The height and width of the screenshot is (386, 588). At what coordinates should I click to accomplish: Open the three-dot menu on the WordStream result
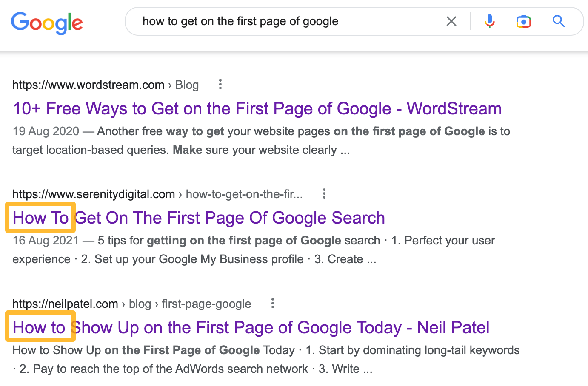[x=220, y=85]
